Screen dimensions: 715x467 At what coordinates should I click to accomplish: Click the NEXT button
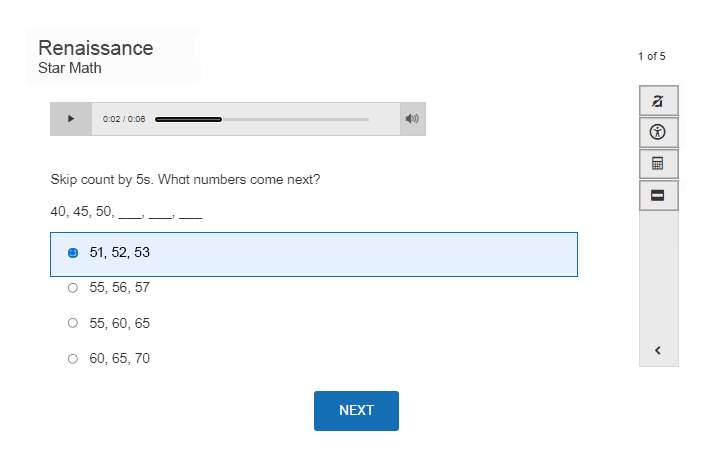coord(356,410)
